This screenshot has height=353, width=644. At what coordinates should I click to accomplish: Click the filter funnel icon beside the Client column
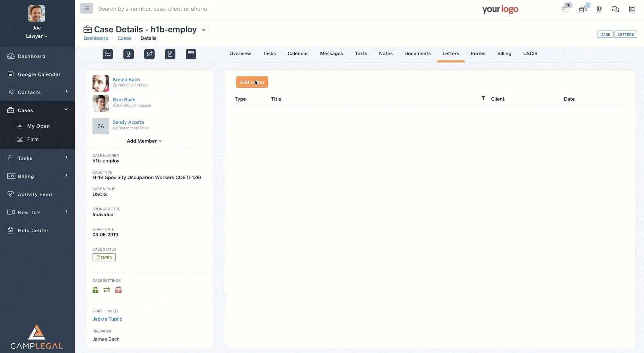coord(483,98)
